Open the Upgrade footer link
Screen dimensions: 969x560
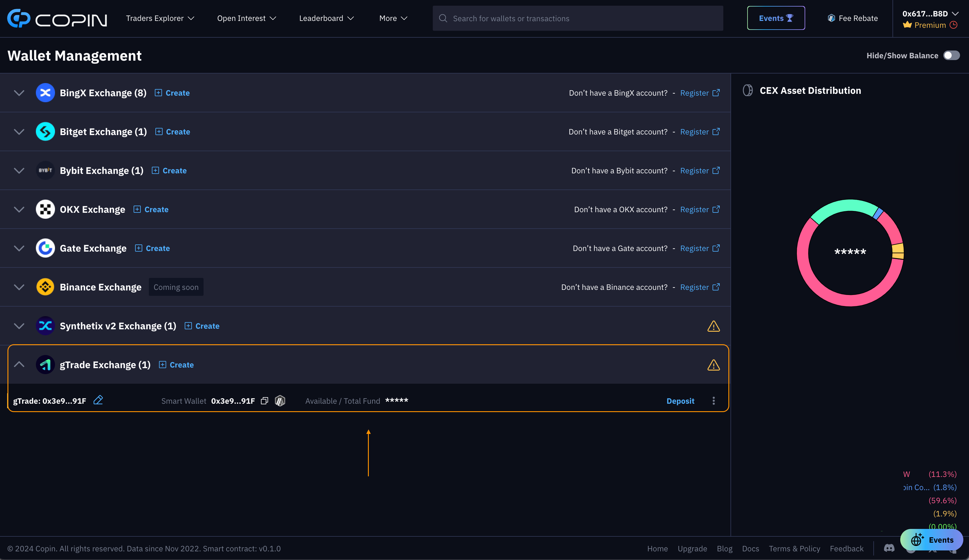coord(692,548)
